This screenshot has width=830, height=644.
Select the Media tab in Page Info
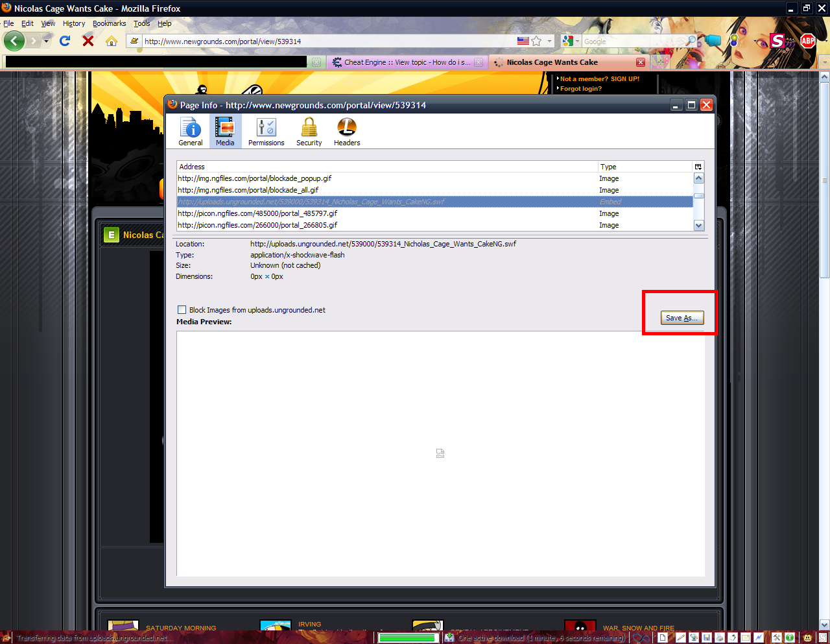click(x=225, y=132)
